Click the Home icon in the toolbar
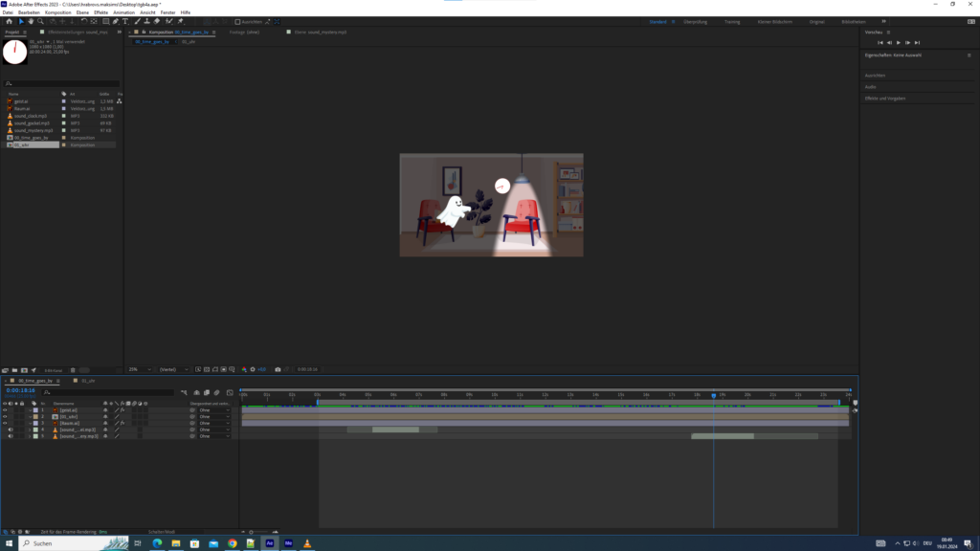980x551 pixels. 8,21
